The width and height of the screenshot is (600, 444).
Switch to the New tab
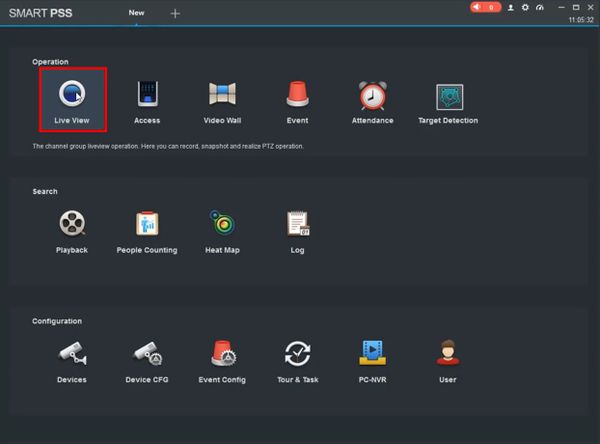coord(137,12)
